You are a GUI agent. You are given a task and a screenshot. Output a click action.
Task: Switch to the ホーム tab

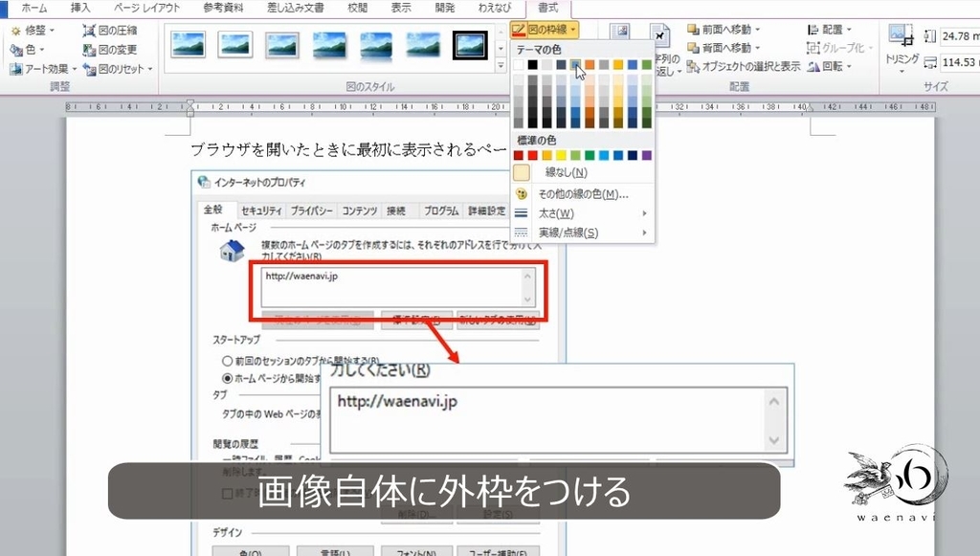click(33, 8)
